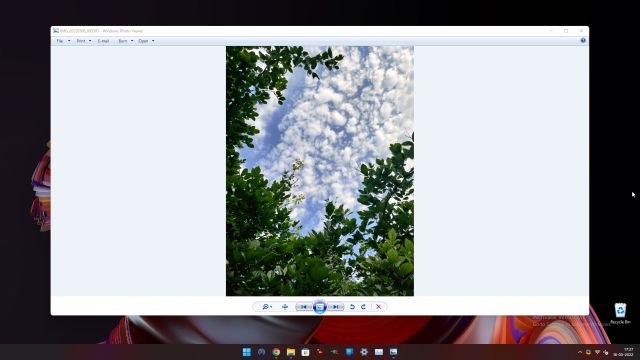Click the Wi-Fi network tray icon
The height and width of the screenshot is (360, 640).
pos(597,352)
